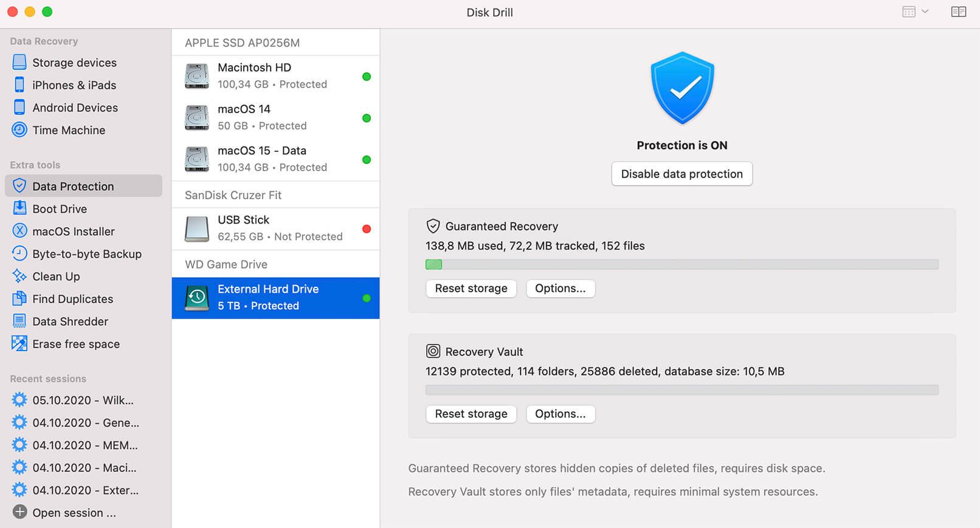Click the Disable data protection button

682,174
